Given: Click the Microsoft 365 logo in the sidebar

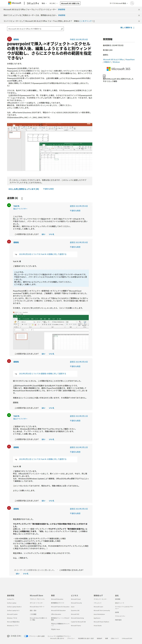Looking at the screenshot, I should tap(118, 69).
